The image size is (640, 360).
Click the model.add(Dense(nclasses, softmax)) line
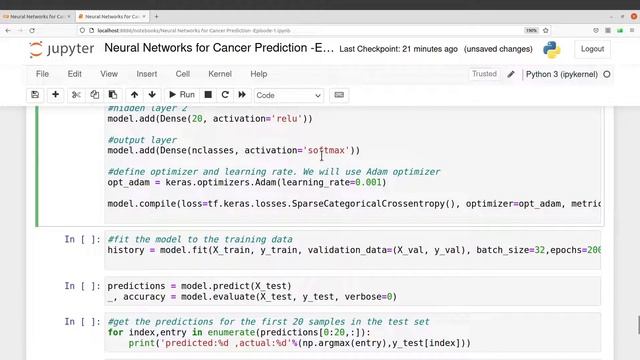pos(233,151)
